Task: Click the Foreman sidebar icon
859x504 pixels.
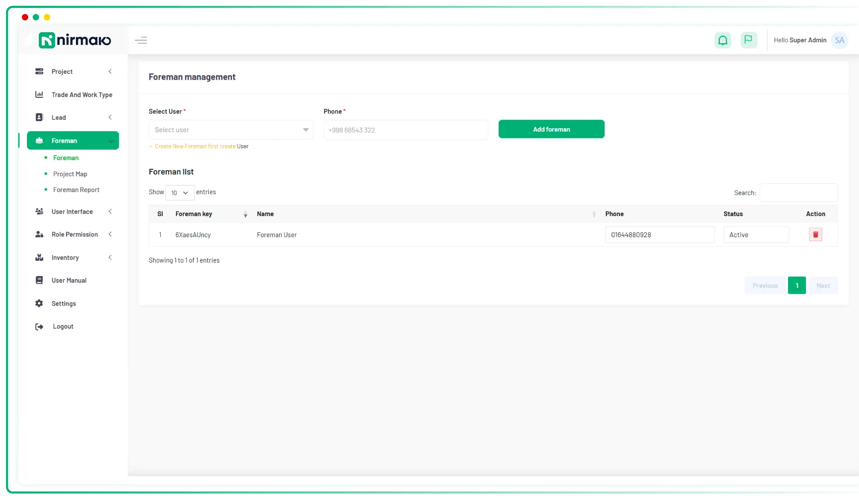Action: 39,140
